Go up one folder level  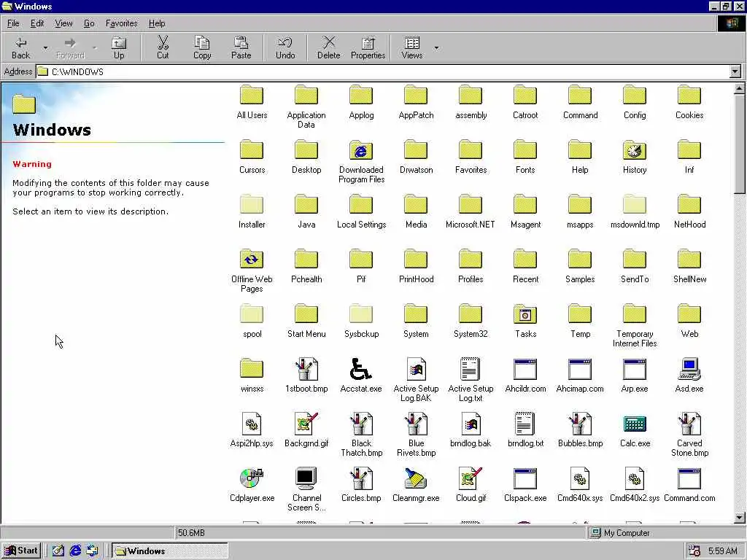click(119, 48)
